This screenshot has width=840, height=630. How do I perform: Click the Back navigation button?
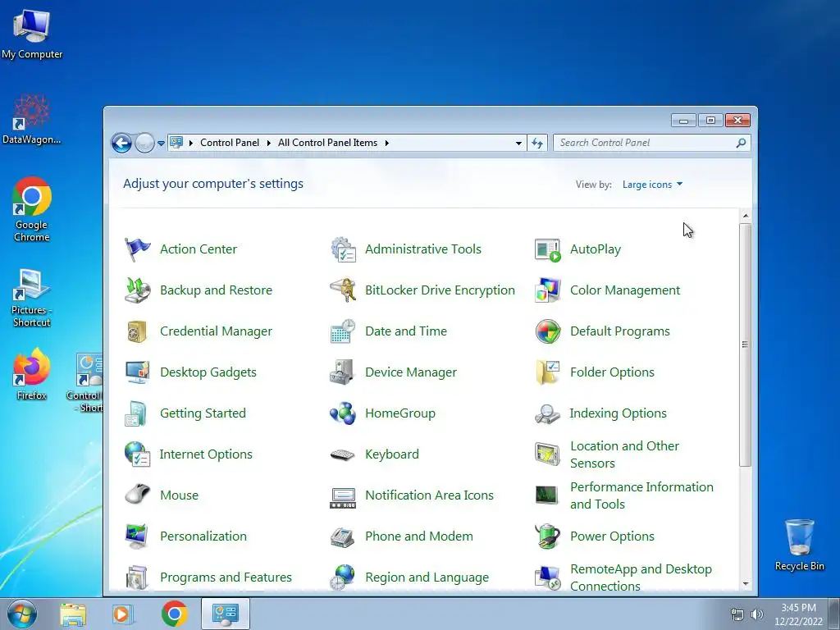[121, 143]
